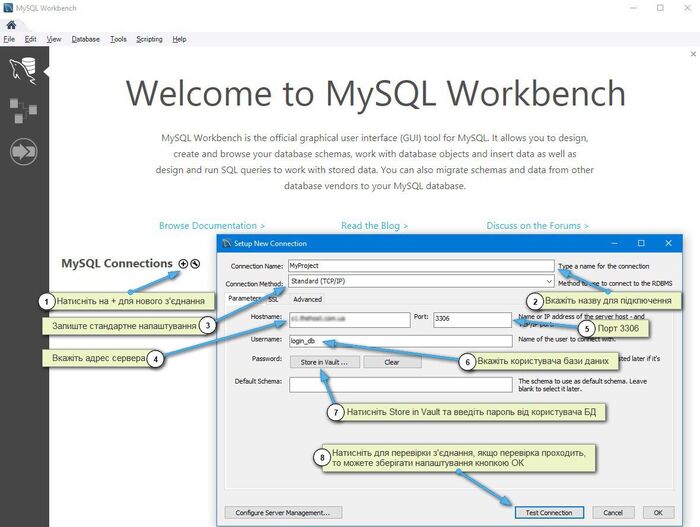The height and width of the screenshot is (527, 700).
Task: Switch to the SSL tab
Action: pos(273,299)
